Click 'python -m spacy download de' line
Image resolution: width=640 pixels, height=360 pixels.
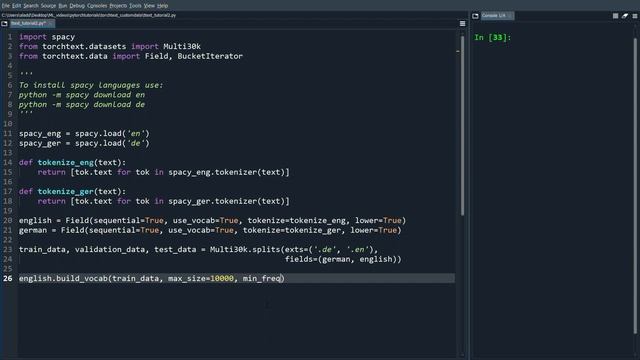coord(82,105)
